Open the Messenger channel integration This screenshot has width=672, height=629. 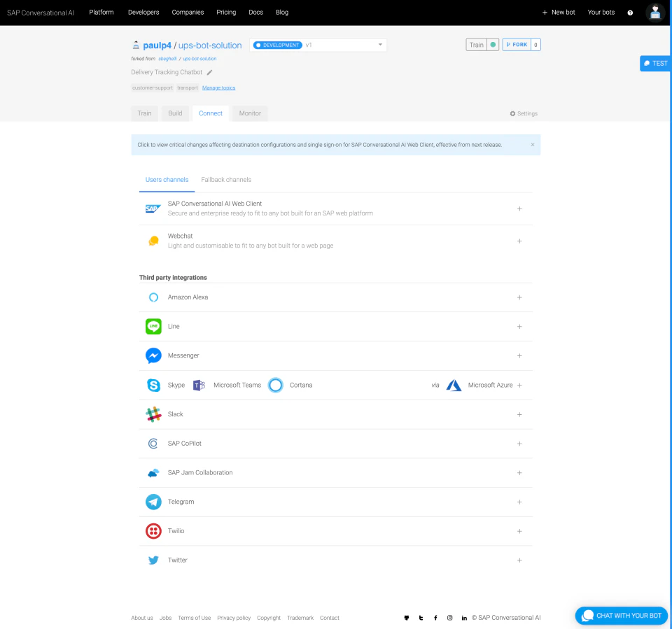pyautogui.click(x=154, y=355)
